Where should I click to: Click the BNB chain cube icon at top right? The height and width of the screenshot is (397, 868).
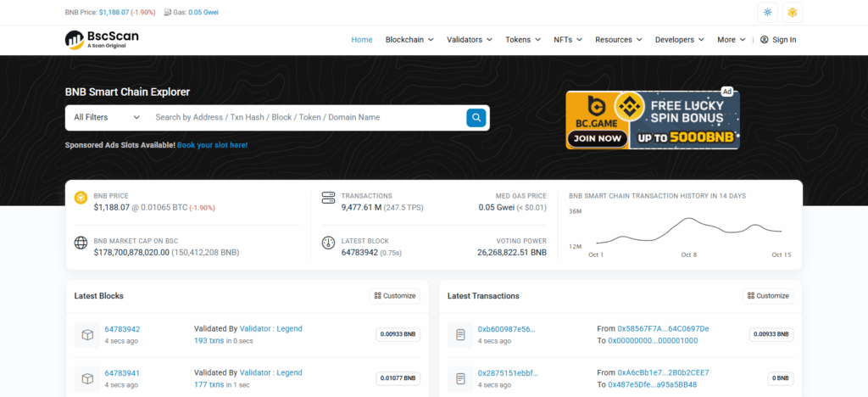pyautogui.click(x=793, y=13)
